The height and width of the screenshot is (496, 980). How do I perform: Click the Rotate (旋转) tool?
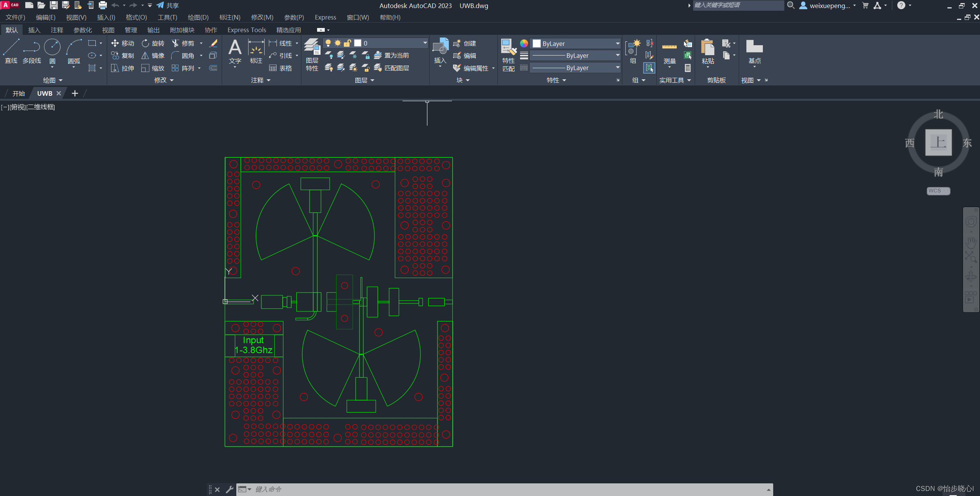[153, 43]
